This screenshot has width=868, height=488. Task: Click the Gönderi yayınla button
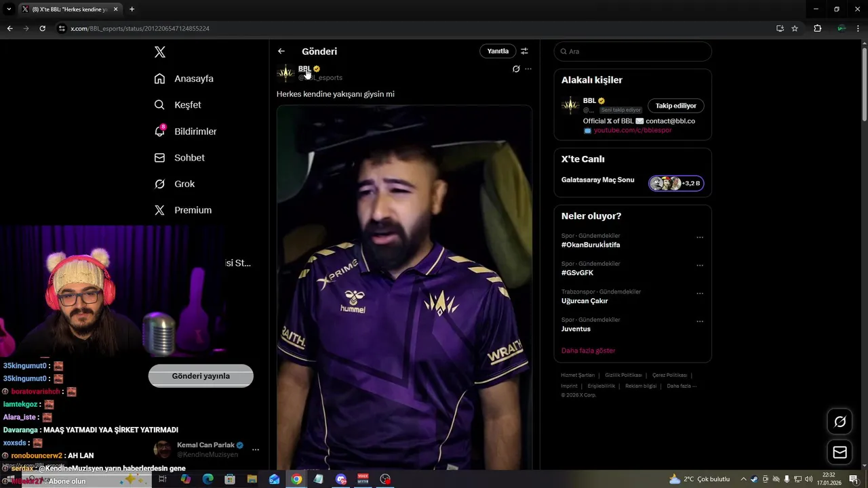point(201,376)
